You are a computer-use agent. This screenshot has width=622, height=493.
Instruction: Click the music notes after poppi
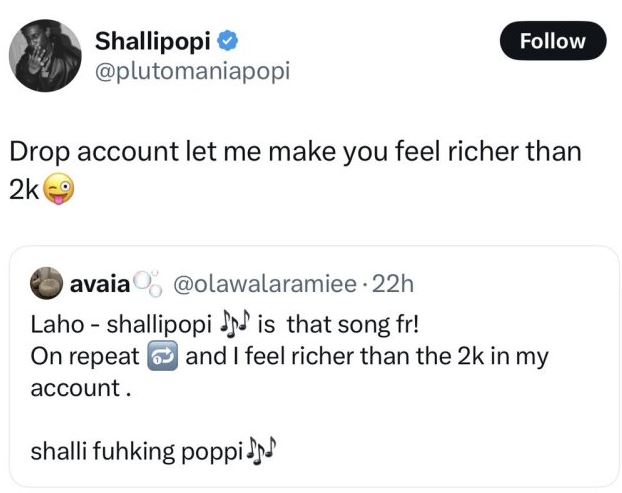(x=261, y=450)
